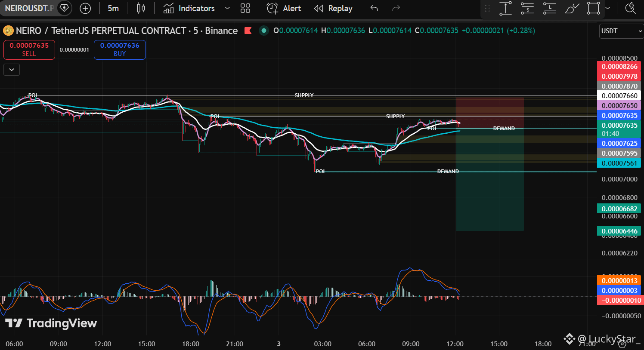Image resolution: width=644 pixels, height=350 pixels.
Task: Click the TradingView logo
Action: point(51,323)
